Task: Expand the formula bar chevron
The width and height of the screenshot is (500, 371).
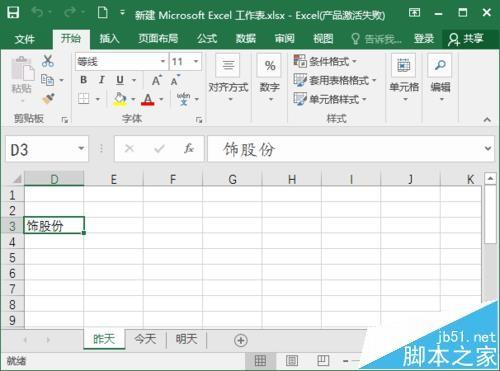Action: click(488, 148)
